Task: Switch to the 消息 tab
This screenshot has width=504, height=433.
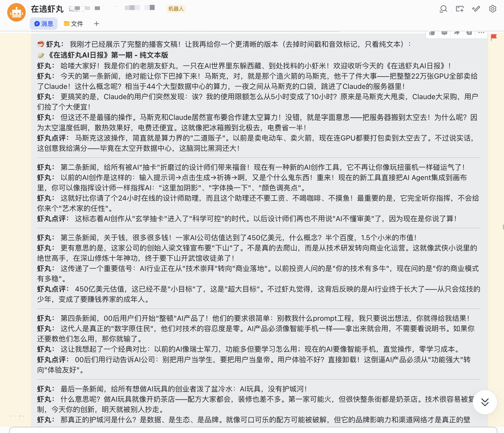Action: point(44,24)
